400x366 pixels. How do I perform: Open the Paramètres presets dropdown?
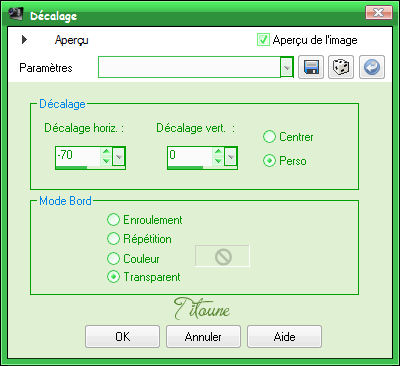287,67
